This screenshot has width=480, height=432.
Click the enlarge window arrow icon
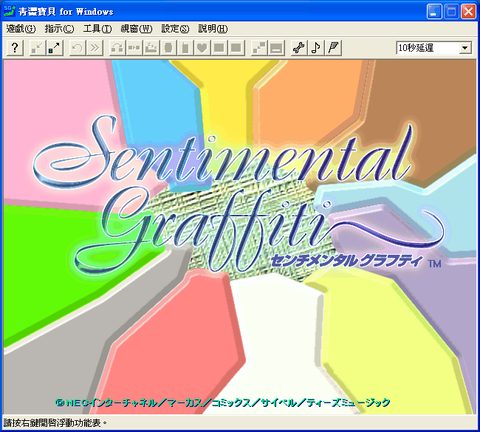pyautogui.click(x=54, y=48)
